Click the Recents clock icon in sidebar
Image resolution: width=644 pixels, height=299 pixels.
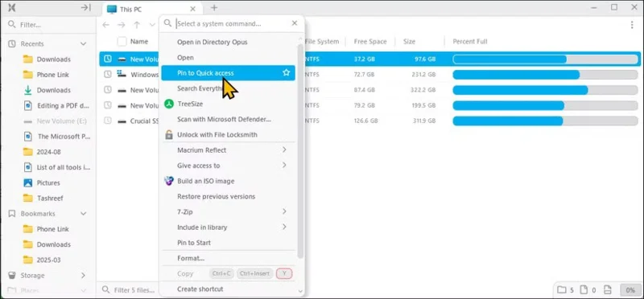(x=12, y=44)
